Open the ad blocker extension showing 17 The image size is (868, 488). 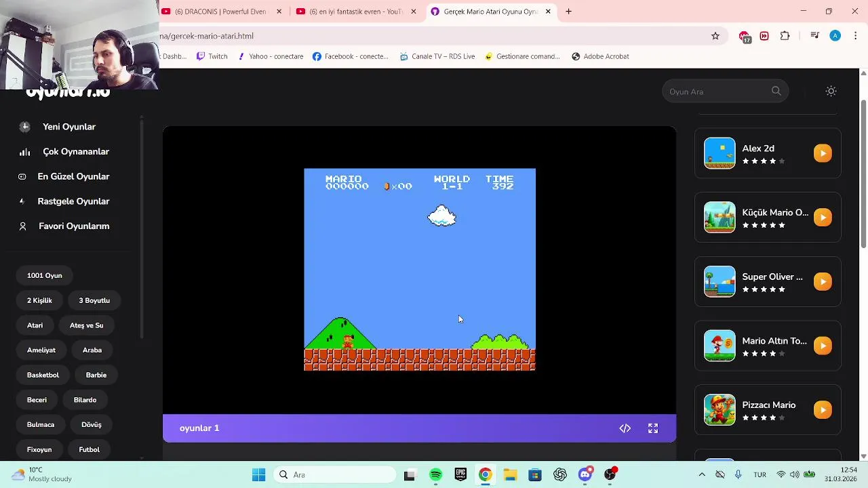[x=745, y=37]
